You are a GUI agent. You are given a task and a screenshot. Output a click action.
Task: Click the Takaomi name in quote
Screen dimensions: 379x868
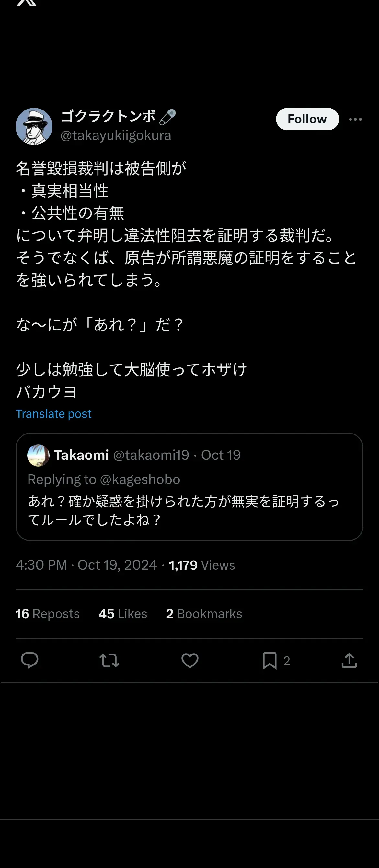[81, 455]
